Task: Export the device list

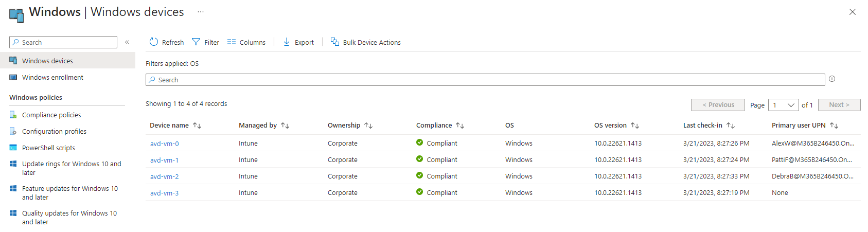Action: 298,42
